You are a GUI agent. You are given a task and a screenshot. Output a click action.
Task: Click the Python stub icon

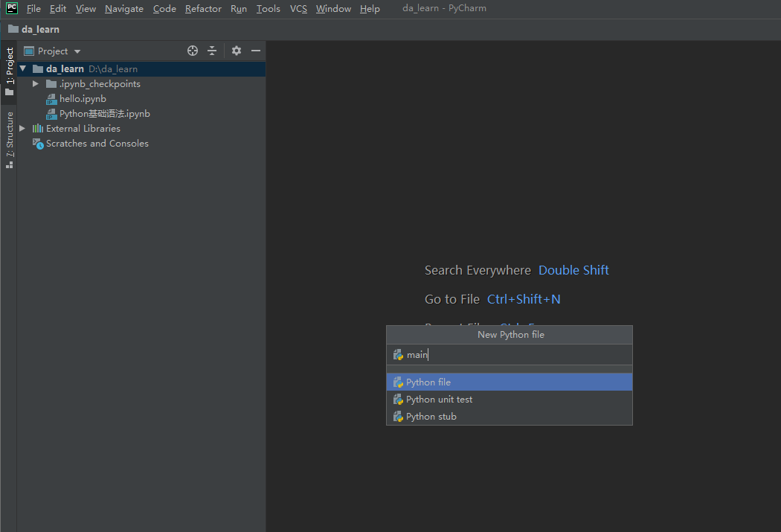[x=397, y=417]
